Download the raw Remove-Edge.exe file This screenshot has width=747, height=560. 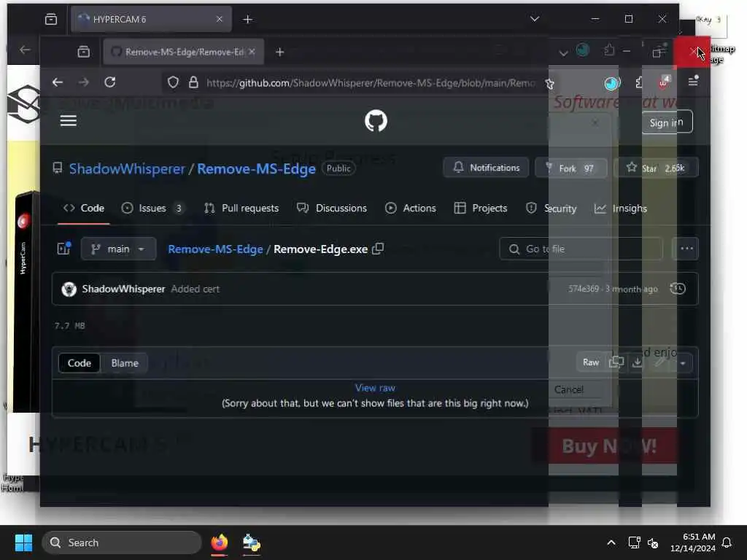[x=638, y=362]
